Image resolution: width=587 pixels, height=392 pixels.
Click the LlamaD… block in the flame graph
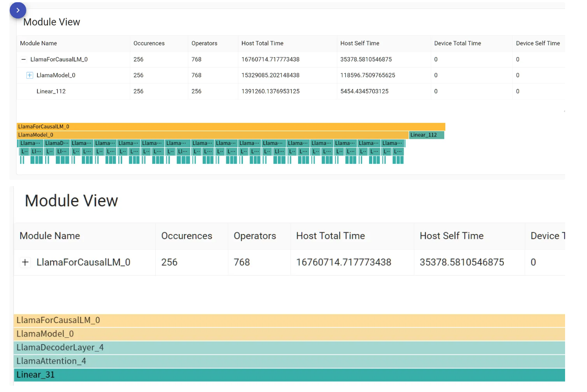(x=57, y=143)
